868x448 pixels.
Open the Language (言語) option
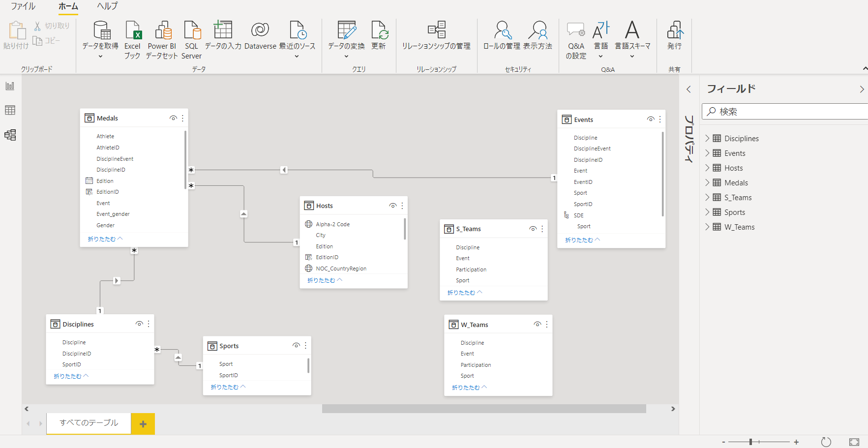click(601, 39)
